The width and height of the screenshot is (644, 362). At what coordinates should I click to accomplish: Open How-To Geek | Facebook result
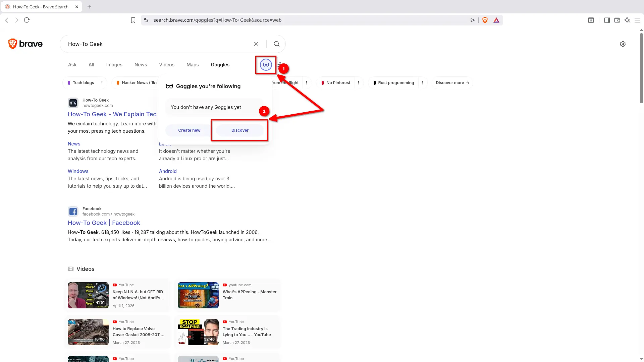[104, 223]
